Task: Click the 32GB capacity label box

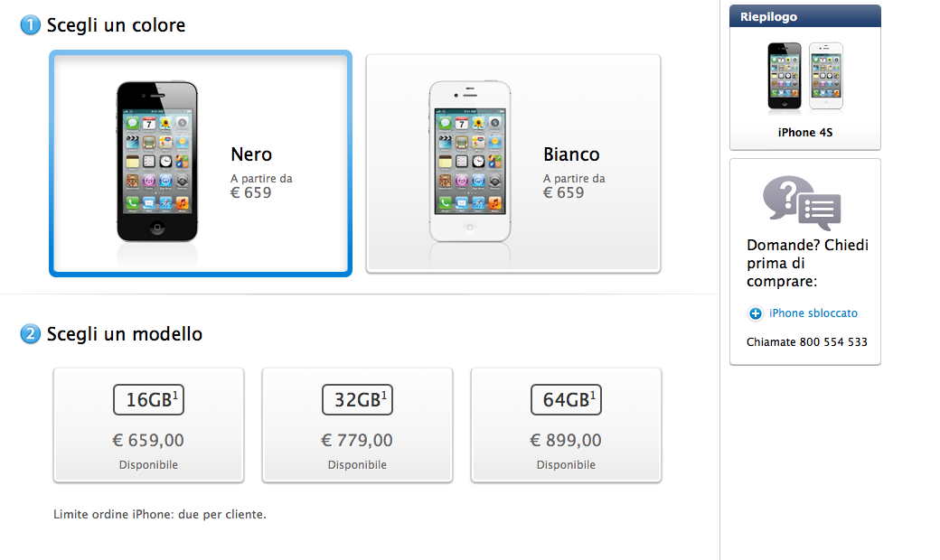Action: pyautogui.click(x=357, y=399)
